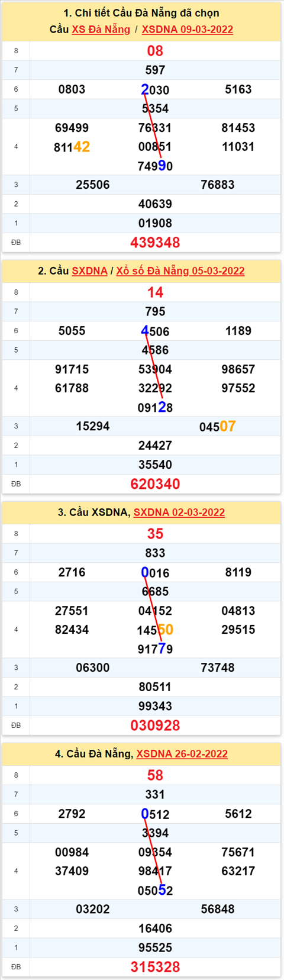This screenshot has width=284, height=980.
Task: Click number 09128 in 05-03-2022 table
Action: point(155,407)
